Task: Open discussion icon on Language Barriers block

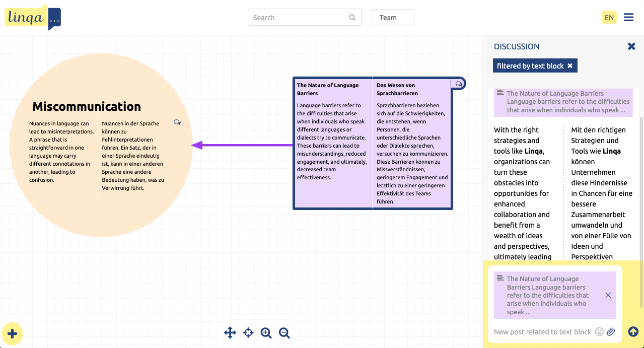Action: (459, 84)
